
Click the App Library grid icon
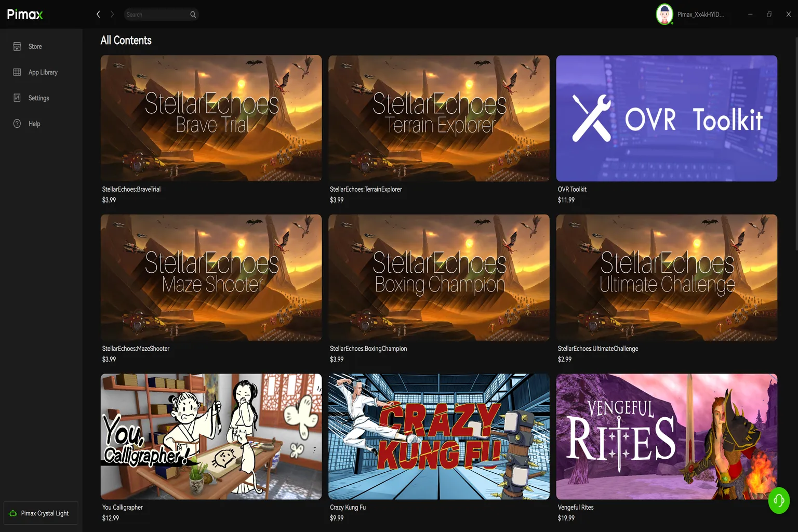[x=17, y=72]
